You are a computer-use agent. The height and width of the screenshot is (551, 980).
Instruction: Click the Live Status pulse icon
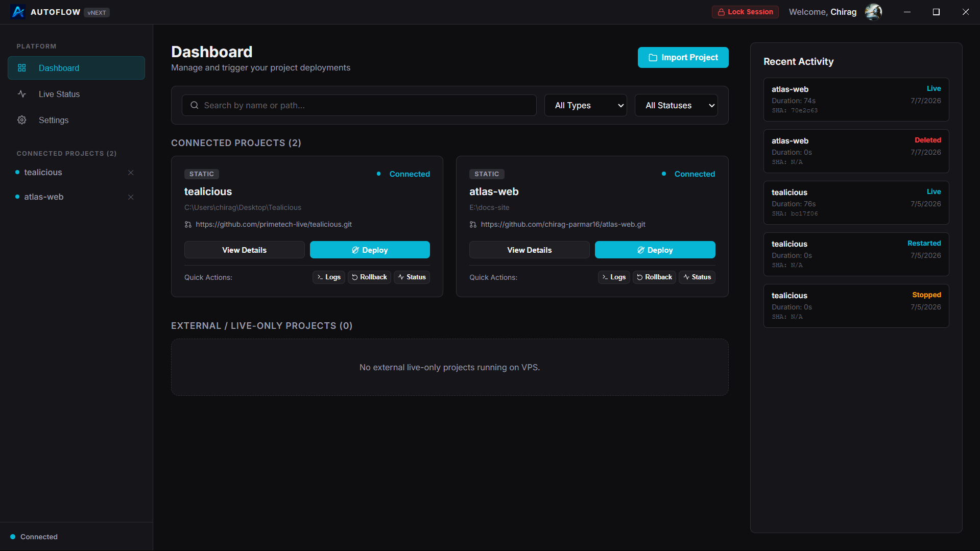coord(22,94)
